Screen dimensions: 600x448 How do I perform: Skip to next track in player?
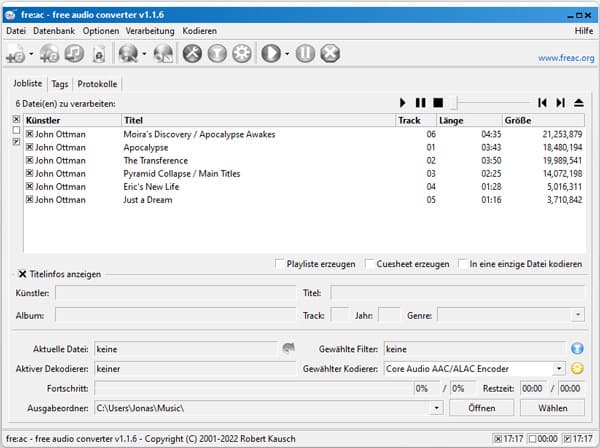561,103
